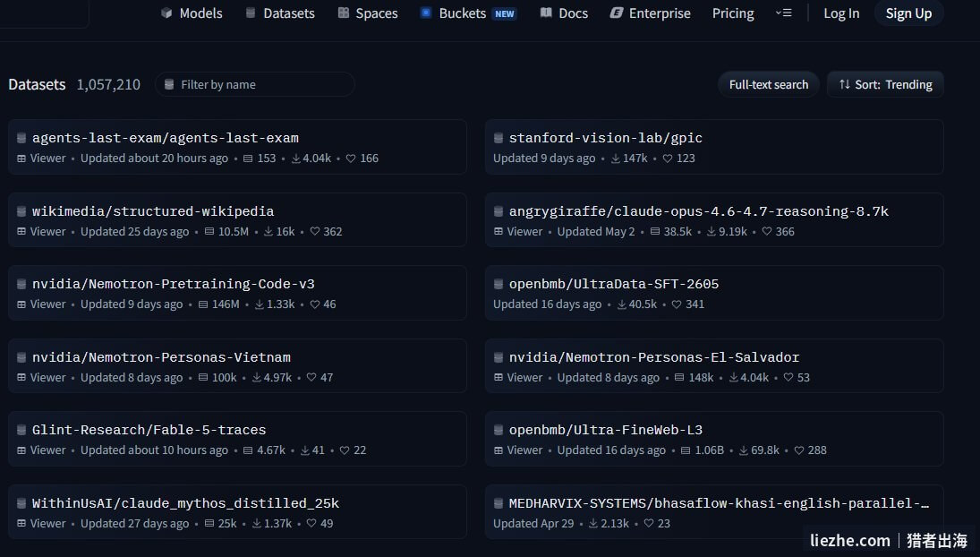Click the dataset icon beside agents-last-exam
The width and height of the screenshot is (980, 557).
[x=21, y=138]
